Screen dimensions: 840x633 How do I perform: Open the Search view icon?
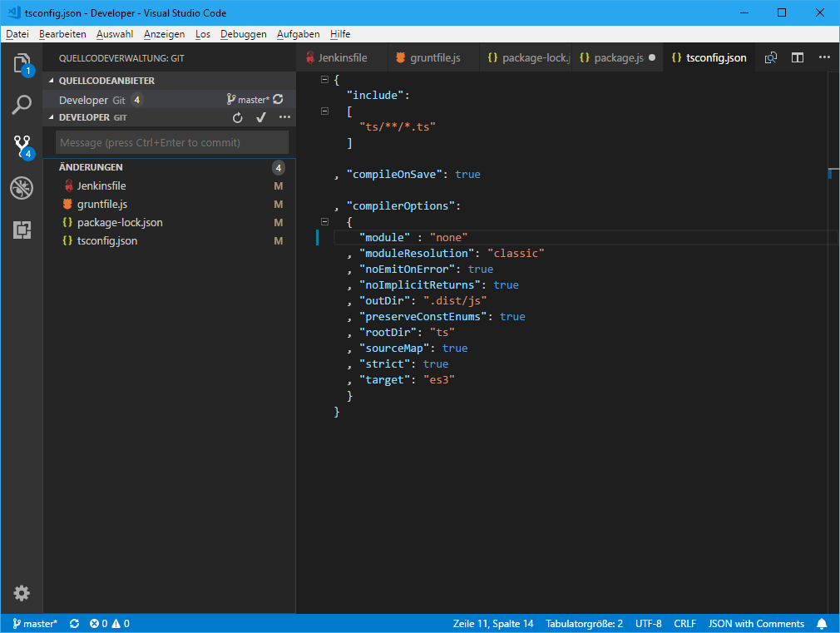coord(22,105)
